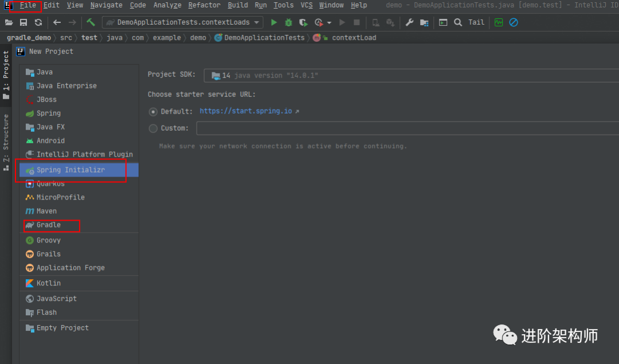Click the green monitor chart icon

(499, 22)
